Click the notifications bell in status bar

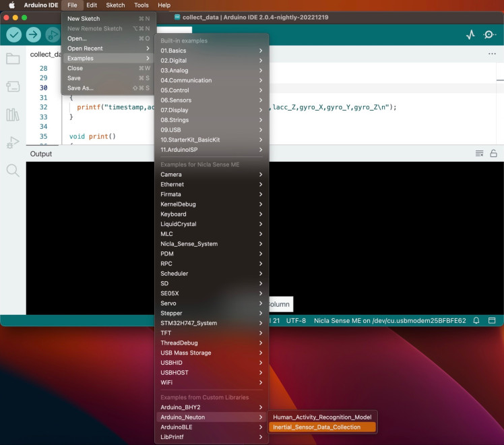[x=476, y=320]
